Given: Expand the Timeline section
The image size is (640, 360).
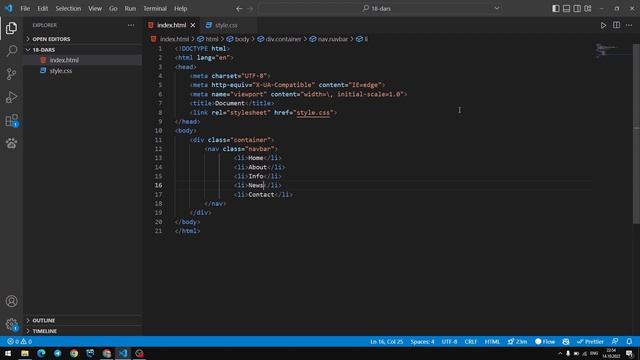Looking at the screenshot, I should tap(82, 331).
